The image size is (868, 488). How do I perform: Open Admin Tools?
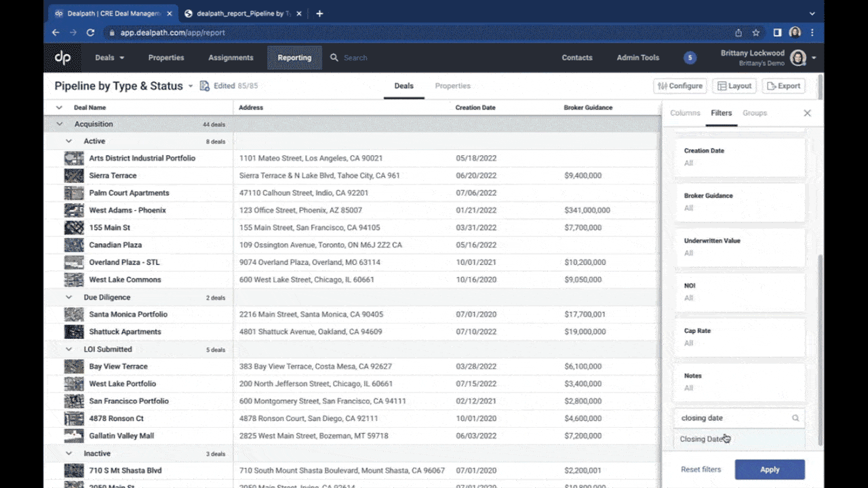[x=638, y=58]
